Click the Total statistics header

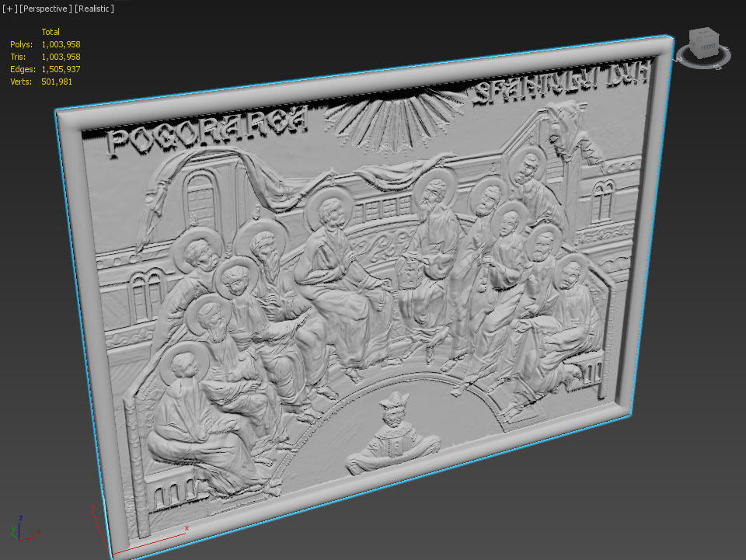[51, 32]
